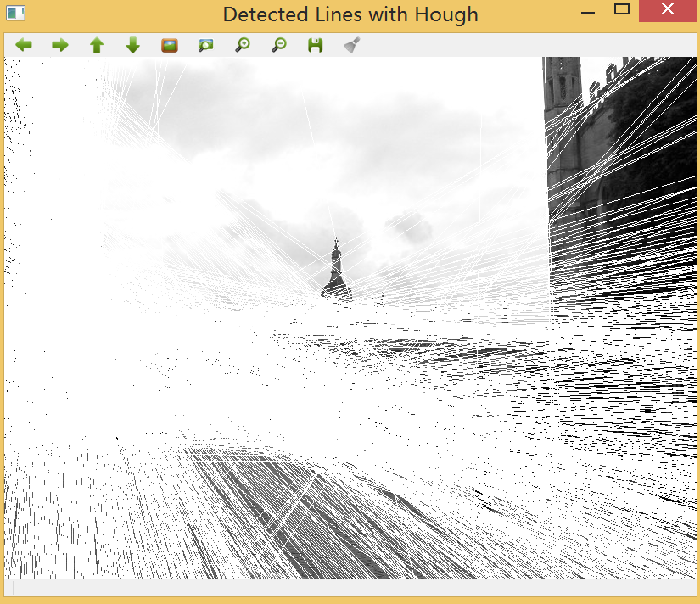Screen dimensions: 700x604
Task: Click the window icon in title bar
Action: pyautogui.click(x=15, y=14)
